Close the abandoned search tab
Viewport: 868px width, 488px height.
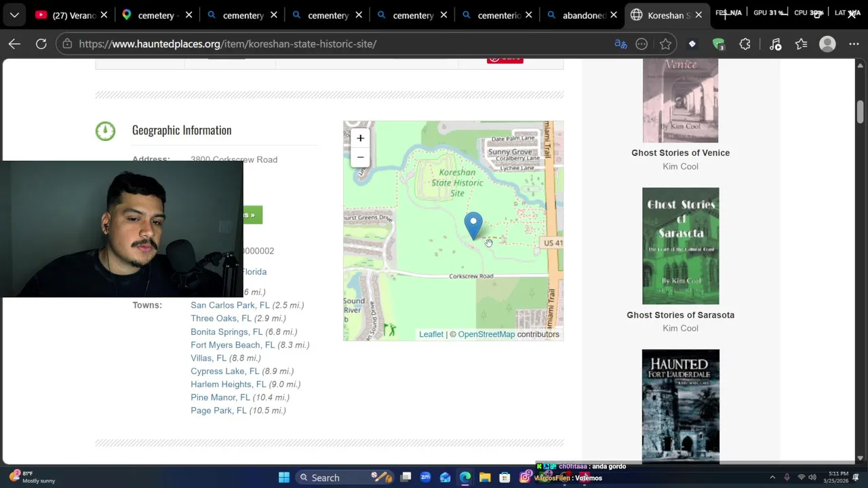click(614, 15)
